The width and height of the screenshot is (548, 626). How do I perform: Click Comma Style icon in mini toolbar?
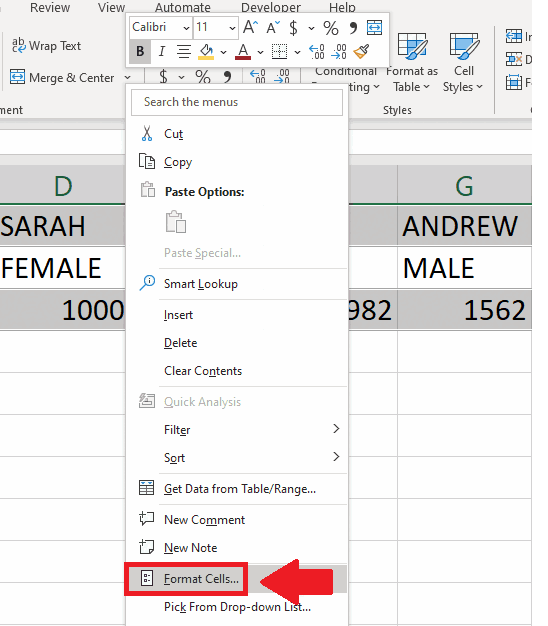click(x=353, y=28)
